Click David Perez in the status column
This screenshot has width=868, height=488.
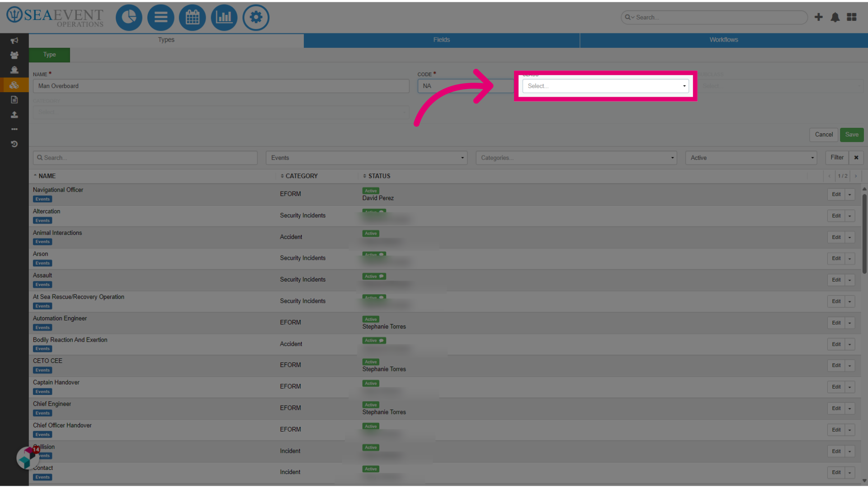(x=378, y=198)
